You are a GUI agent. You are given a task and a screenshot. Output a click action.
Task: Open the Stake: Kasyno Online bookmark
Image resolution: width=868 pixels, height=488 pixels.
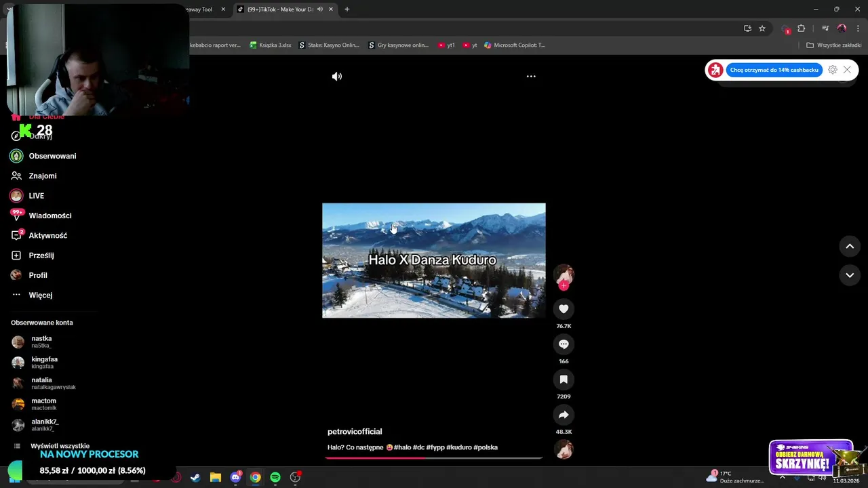(329, 45)
